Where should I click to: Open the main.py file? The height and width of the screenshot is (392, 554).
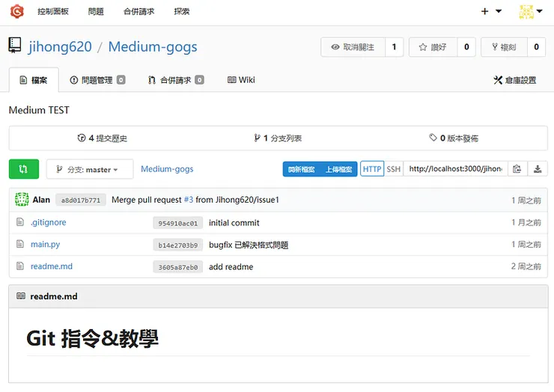coord(45,245)
